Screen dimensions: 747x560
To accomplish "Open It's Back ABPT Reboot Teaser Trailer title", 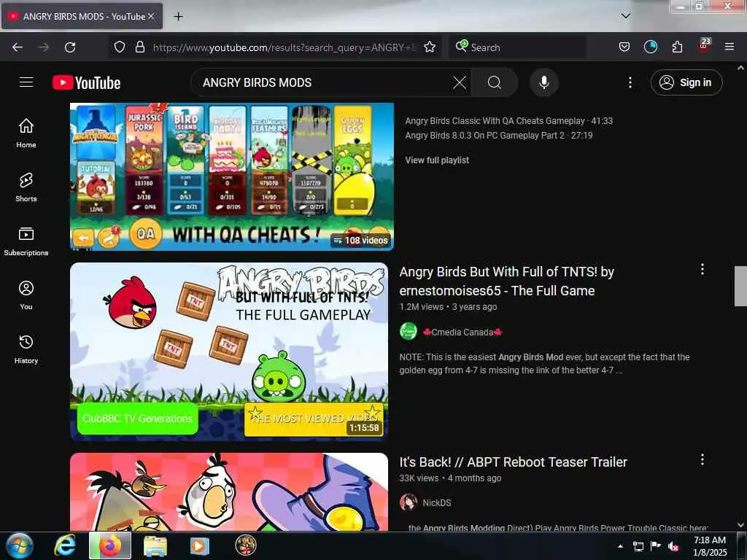I will (513, 462).
